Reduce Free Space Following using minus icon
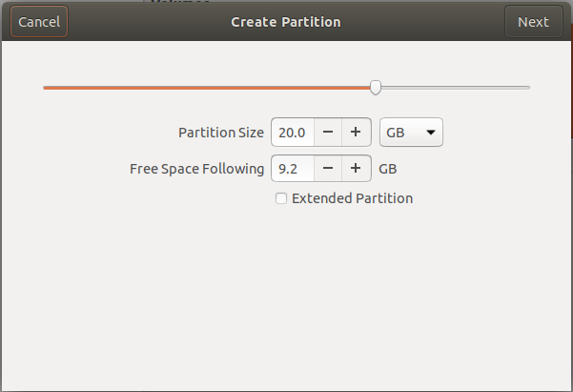Viewport: 573px width, 392px height. (x=328, y=168)
